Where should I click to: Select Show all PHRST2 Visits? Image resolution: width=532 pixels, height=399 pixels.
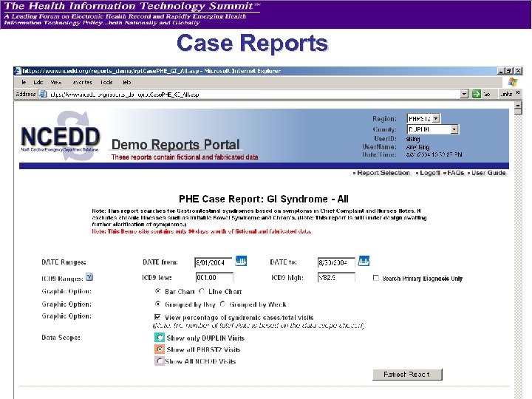(160, 349)
